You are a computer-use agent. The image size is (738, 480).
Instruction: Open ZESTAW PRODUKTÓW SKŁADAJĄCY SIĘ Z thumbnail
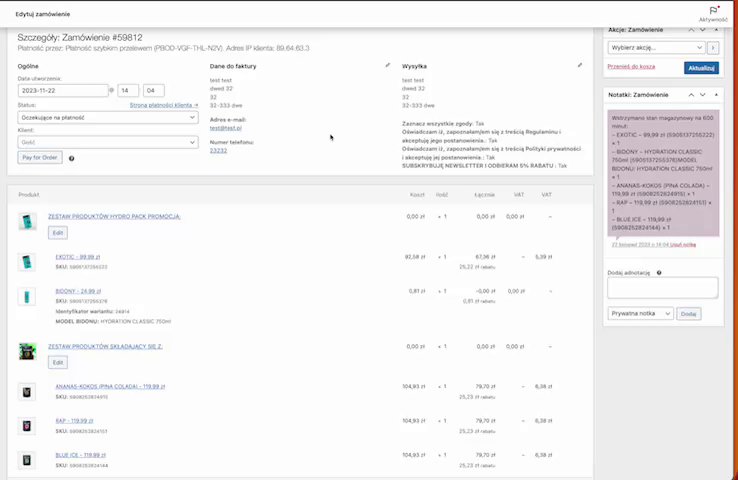coord(27,351)
